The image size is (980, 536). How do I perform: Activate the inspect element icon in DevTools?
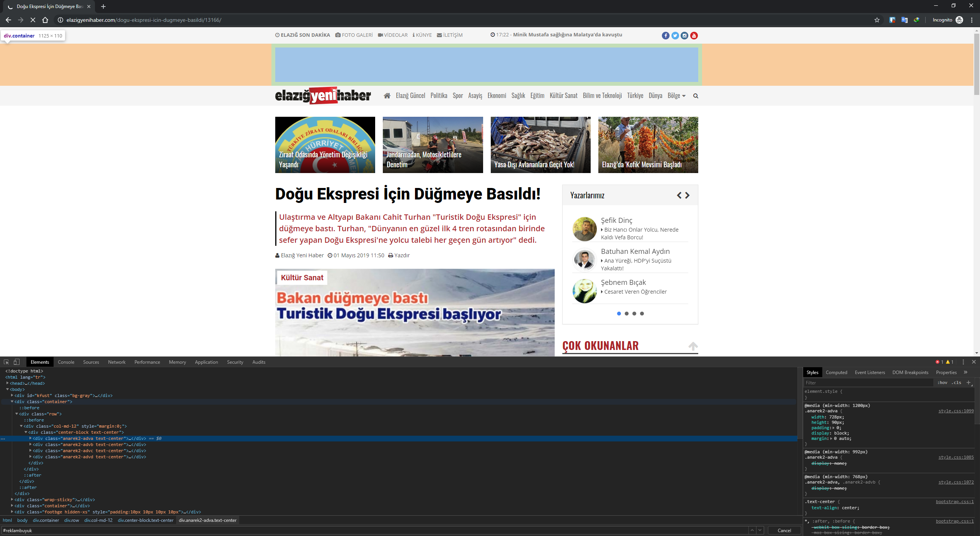pos(6,362)
